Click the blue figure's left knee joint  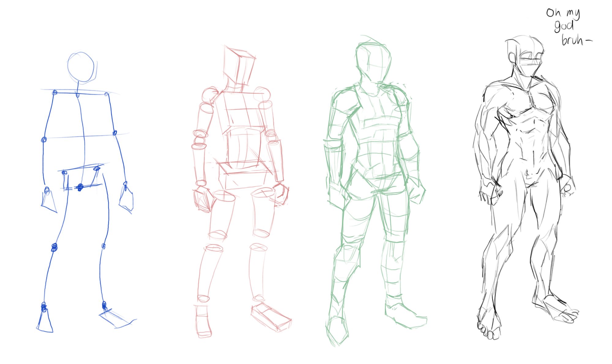54,247
